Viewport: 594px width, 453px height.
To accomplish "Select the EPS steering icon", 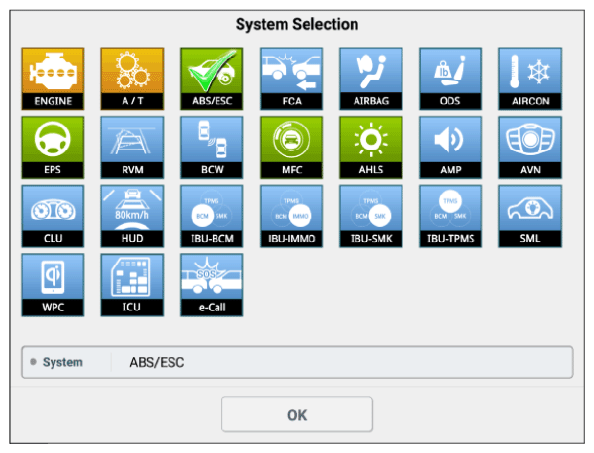I will tap(53, 147).
